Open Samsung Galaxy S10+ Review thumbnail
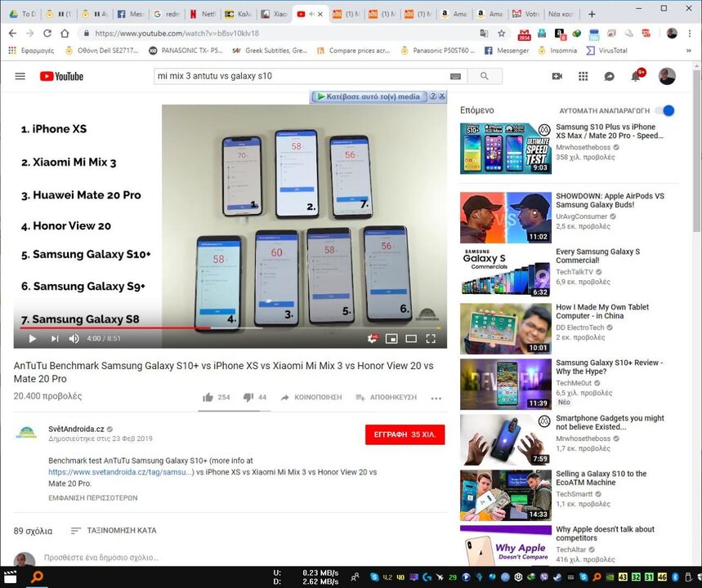This screenshot has height=588, width=702. 506,385
